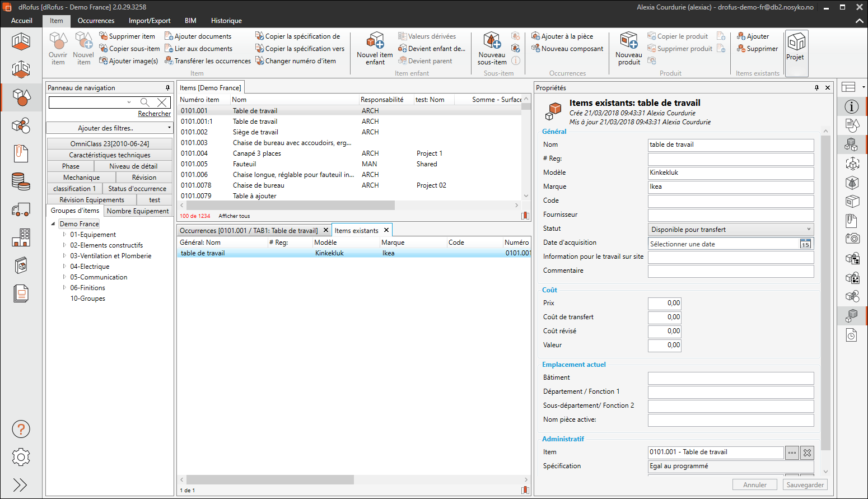This screenshot has width=868, height=499.
Task: Open the Projet ribbon button
Action: [x=796, y=47]
